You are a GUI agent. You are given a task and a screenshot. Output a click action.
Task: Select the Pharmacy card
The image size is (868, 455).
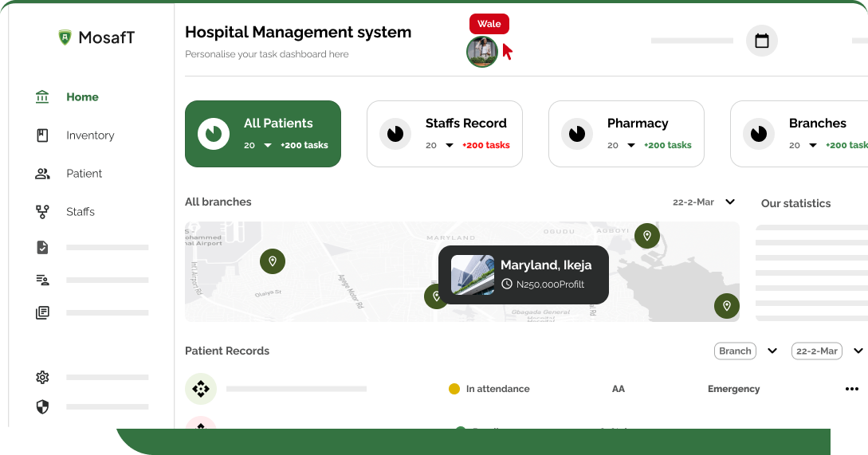(x=626, y=133)
